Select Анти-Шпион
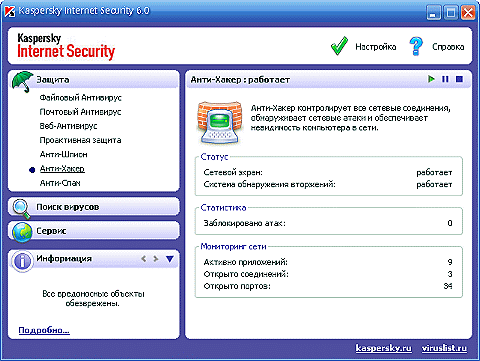 64,155
